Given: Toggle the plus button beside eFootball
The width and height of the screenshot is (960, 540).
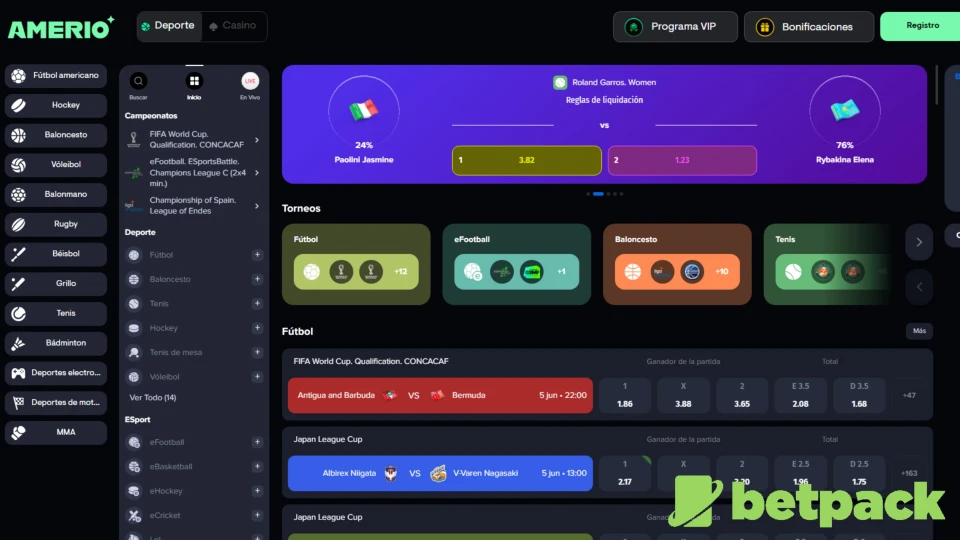Looking at the screenshot, I should pos(257,442).
